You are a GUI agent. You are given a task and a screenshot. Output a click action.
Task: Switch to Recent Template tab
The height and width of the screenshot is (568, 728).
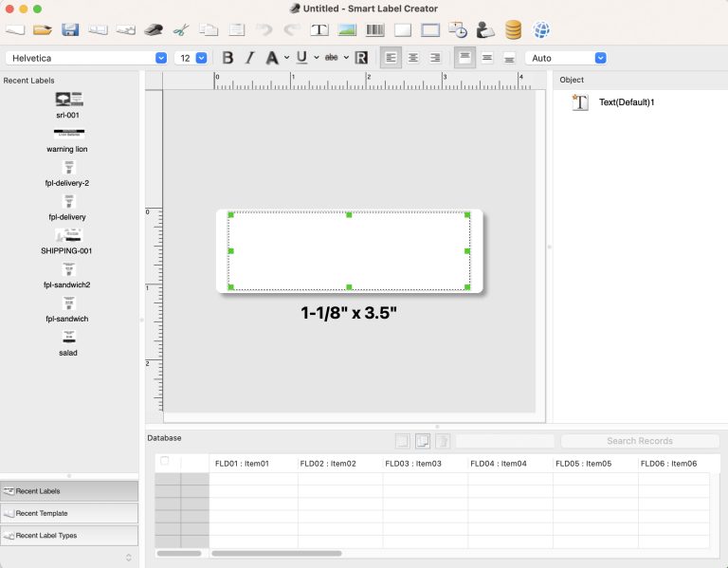coord(69,513)
